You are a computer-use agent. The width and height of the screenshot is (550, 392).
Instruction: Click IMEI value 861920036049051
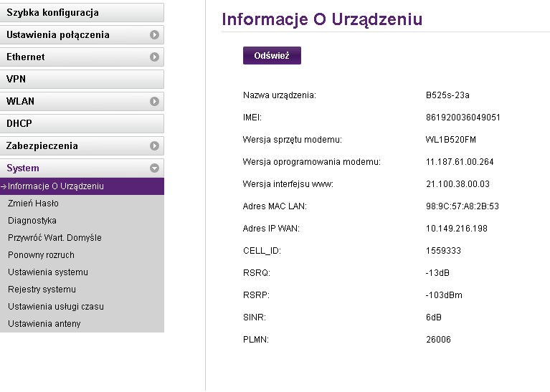[463, 118]
